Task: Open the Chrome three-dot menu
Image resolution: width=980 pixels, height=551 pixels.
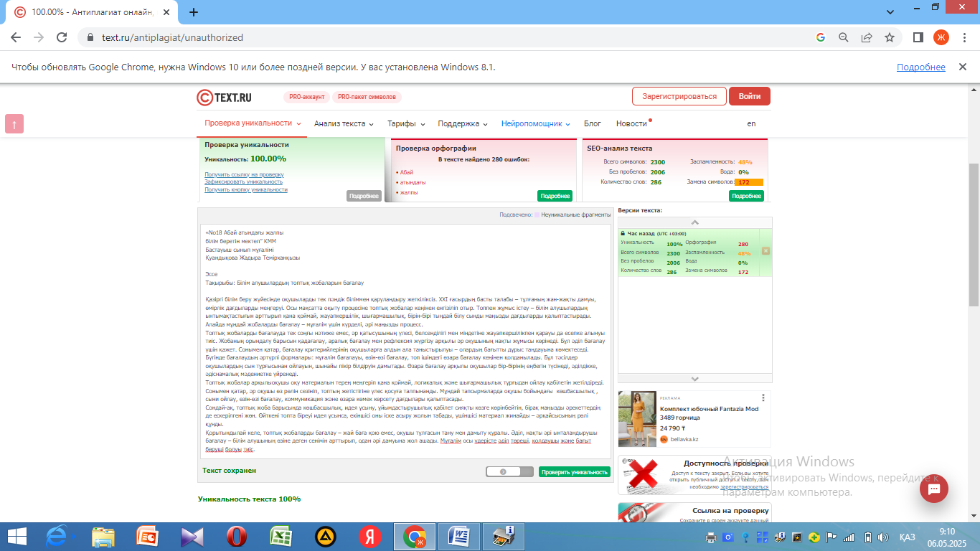Action: [x=963, y=37]
